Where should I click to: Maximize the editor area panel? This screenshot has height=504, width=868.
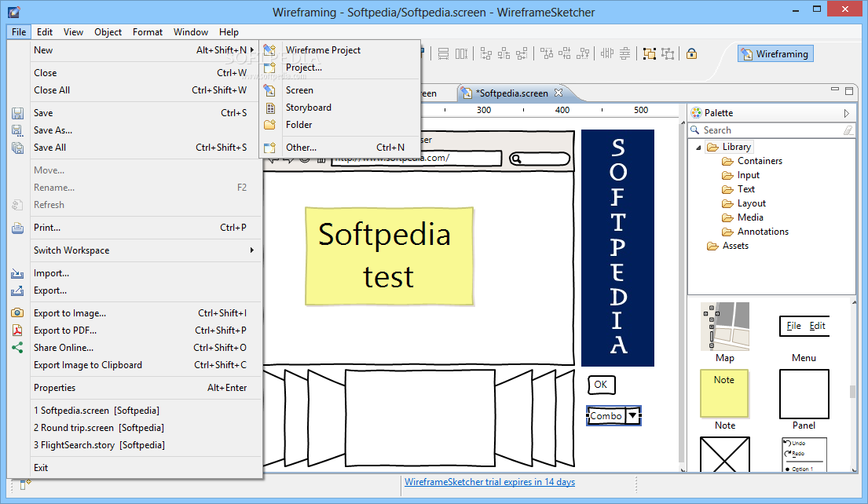click(x=849, y=90)
